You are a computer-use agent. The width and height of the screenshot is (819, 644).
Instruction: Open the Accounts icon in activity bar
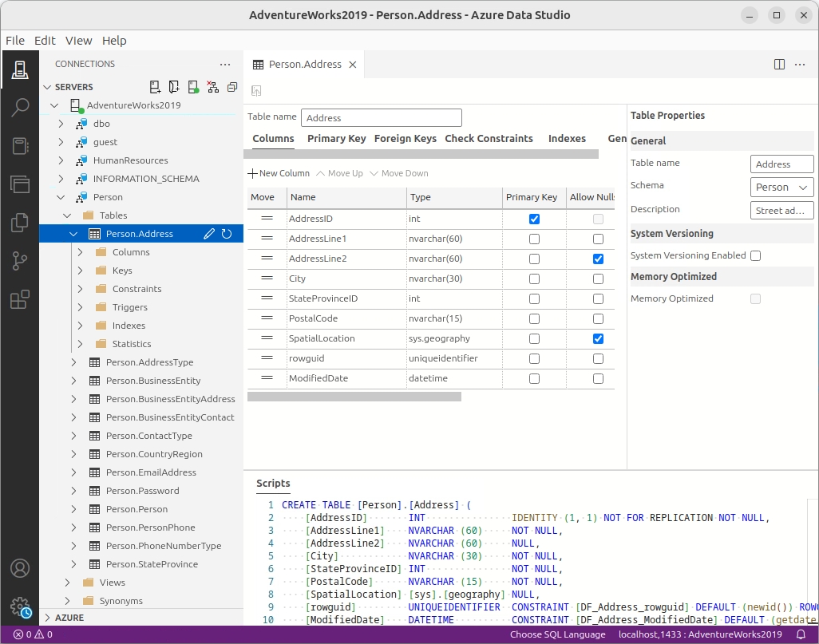20,568
